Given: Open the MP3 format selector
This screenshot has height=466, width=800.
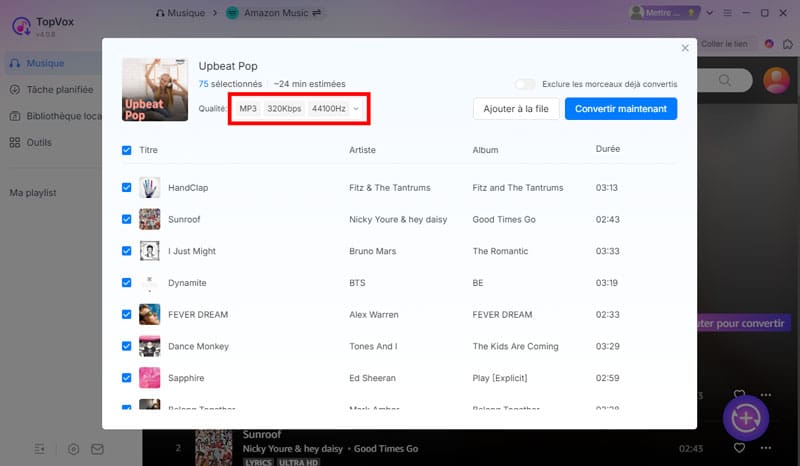Looking at the screenshot, I should [x=248, y=109].
